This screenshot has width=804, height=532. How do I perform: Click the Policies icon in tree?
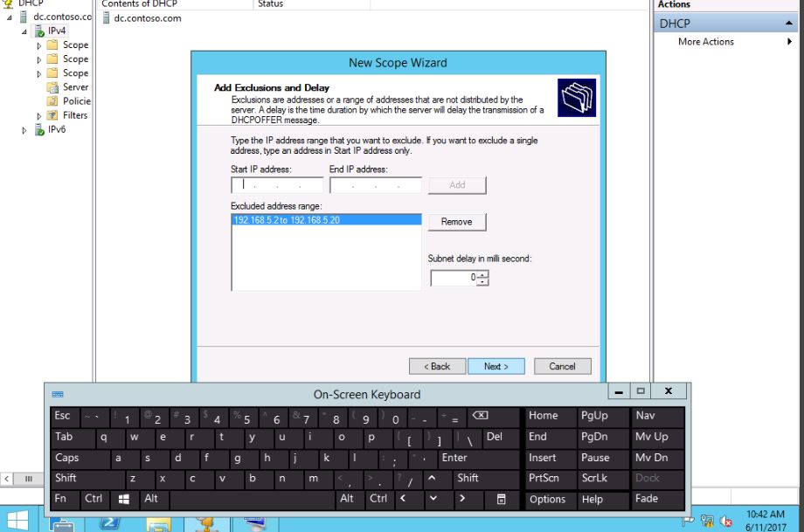[52, 101]
